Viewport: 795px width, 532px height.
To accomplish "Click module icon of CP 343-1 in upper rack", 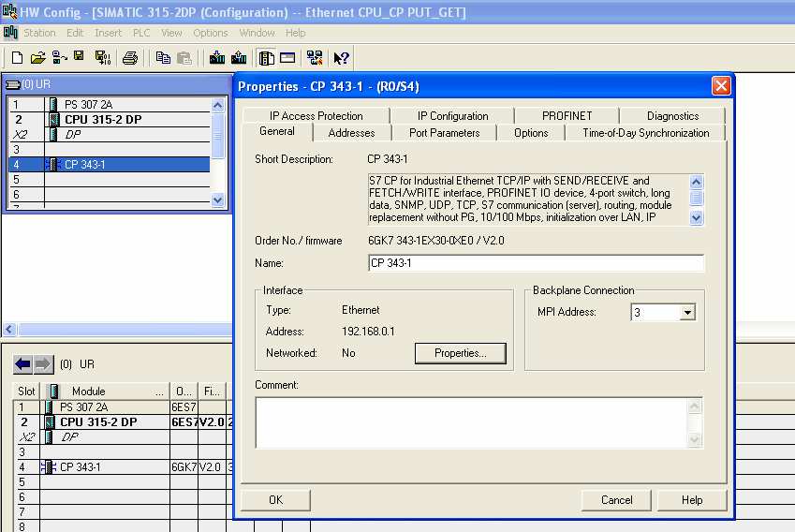I will 52,164.
